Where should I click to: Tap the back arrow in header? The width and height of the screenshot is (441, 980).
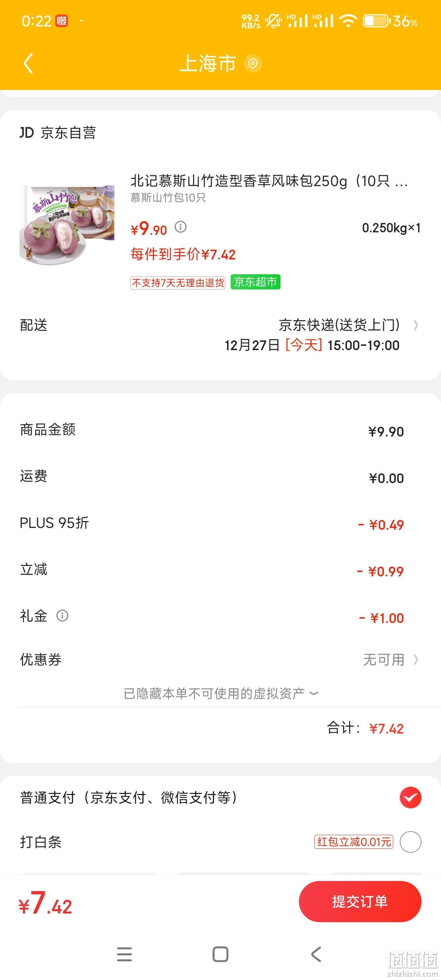29,63
